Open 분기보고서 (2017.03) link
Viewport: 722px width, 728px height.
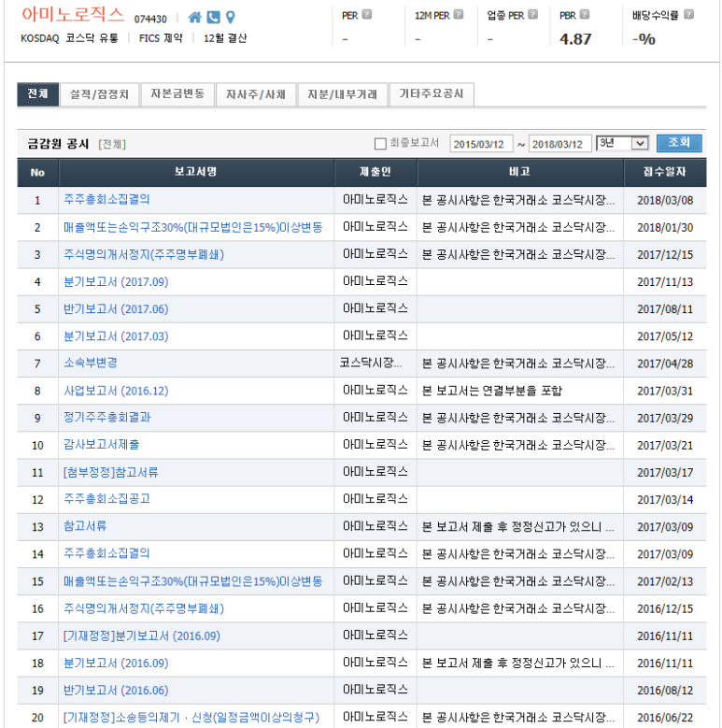(x=116, y=336)
